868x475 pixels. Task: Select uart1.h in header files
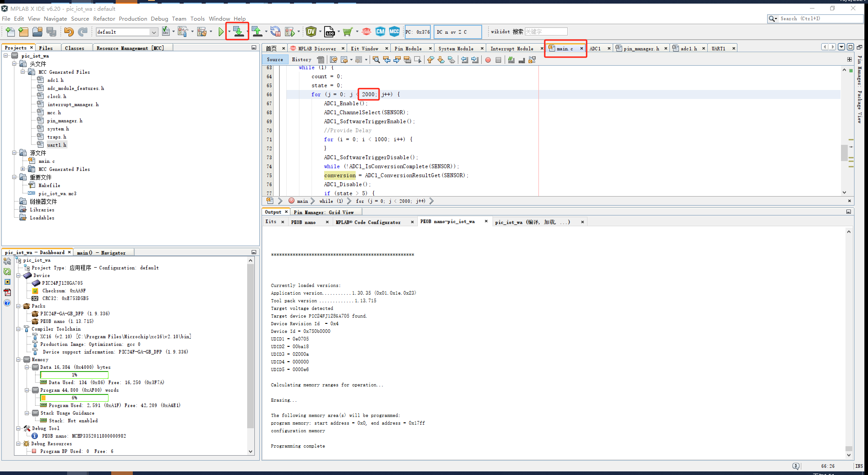[56, 145]
